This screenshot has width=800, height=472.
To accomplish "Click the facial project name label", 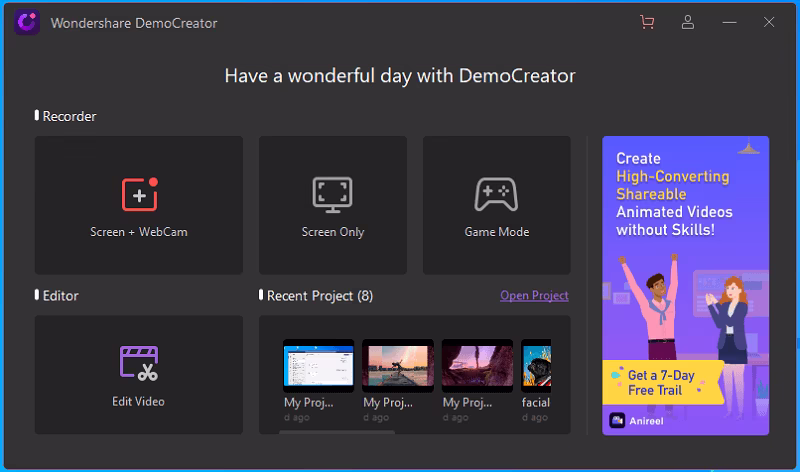I will (536, 403).
